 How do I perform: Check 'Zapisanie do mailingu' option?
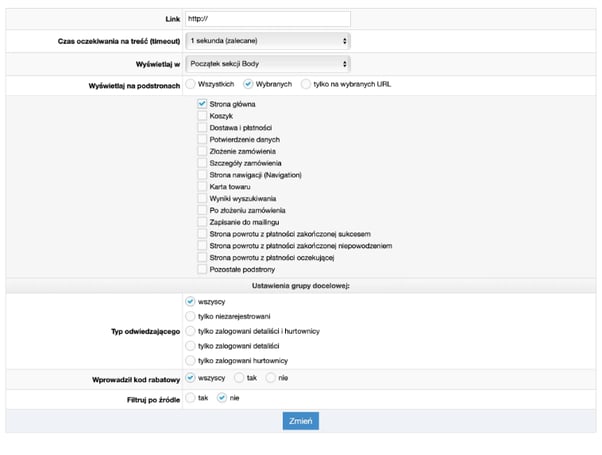[x=203, y=221]
